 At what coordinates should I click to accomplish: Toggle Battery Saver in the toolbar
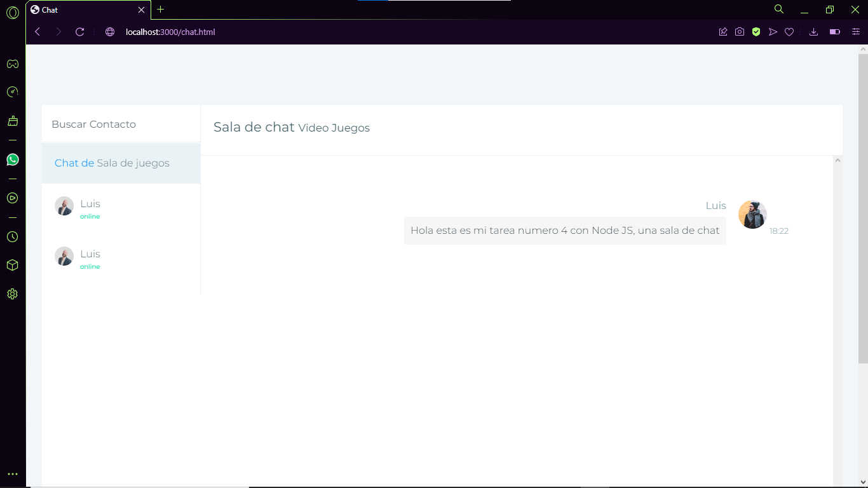coord(834,31)
